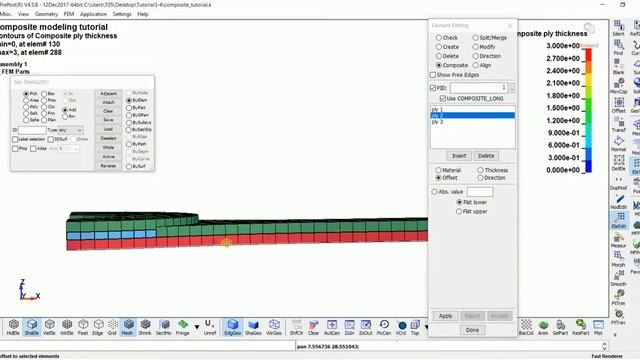Select the Align radio option
The image size is (640, 360).
tap(476, 65)
